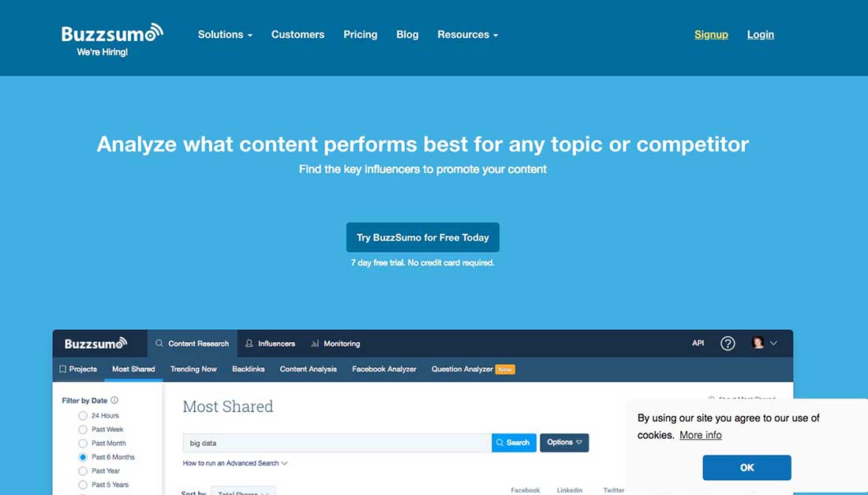Expand How to run an Advanced Search
The width and height of the screenshot is (868, 495).
click(x=235, y=463)
